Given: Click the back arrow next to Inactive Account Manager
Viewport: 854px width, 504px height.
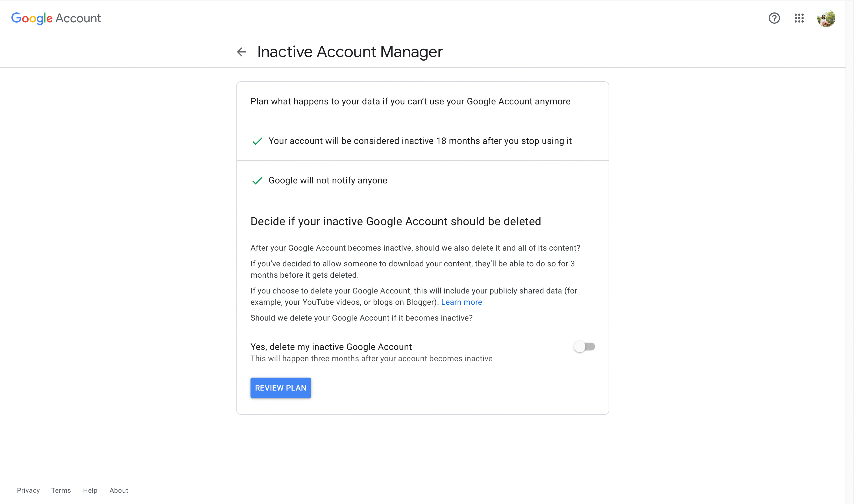Looking at the screenshot, I should click(241, 52).
